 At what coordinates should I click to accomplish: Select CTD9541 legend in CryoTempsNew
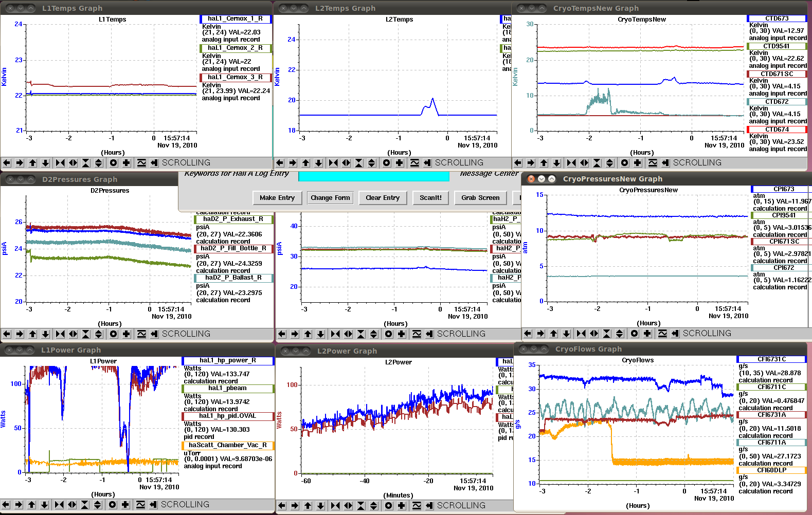777,46
